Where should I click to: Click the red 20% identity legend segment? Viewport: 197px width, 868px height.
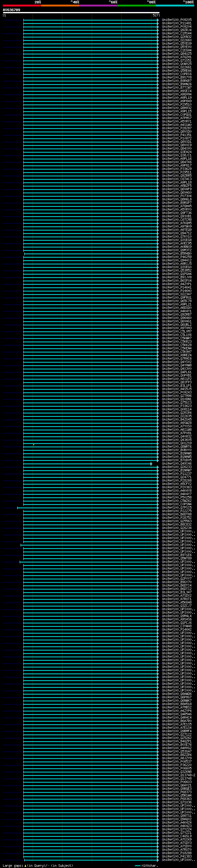22,6
